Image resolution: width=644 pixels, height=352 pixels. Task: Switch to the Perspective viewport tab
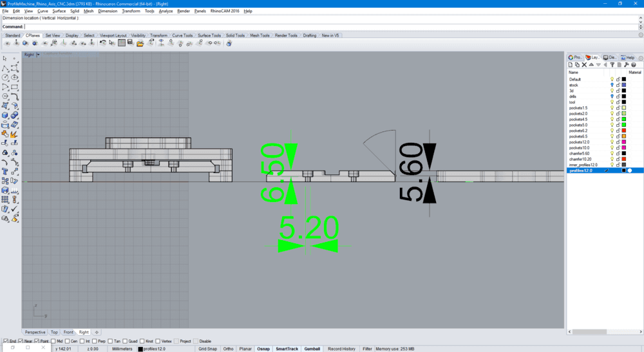35,332
